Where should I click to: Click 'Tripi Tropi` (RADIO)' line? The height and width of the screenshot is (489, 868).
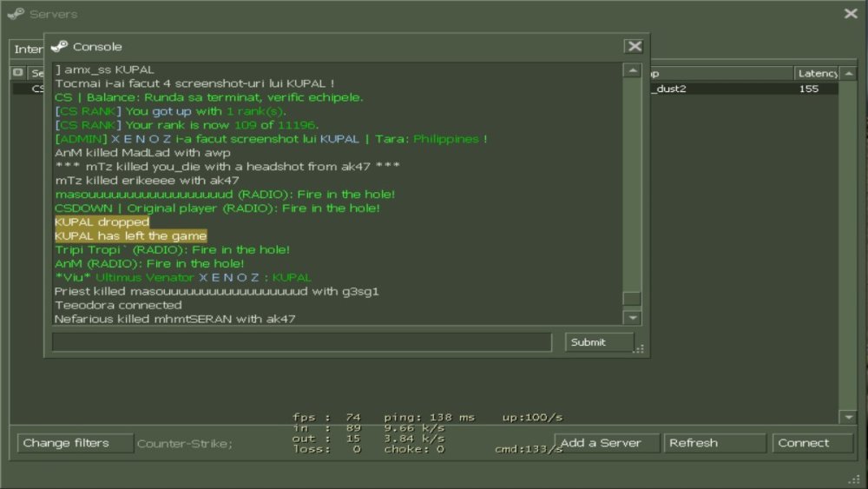pyautogui.click(x=172, y=250)
